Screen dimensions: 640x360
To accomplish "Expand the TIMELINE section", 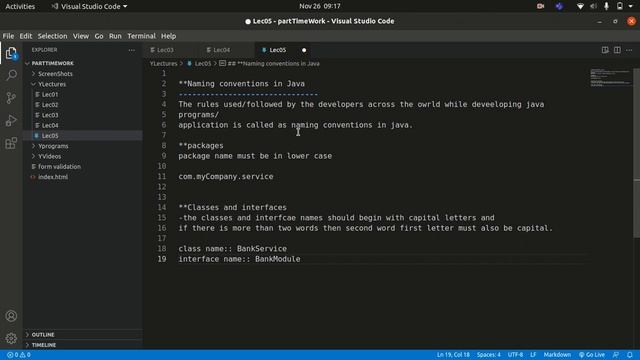I will coord(44,345).
